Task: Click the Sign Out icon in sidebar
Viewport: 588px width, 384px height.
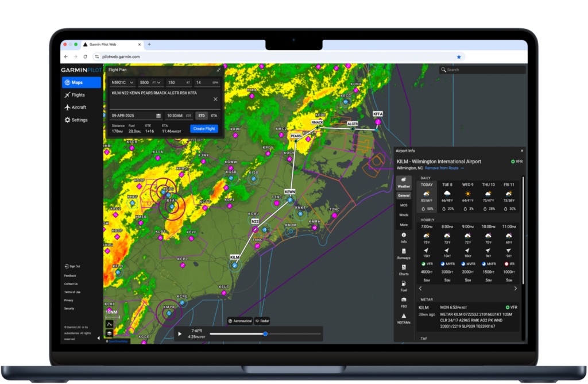Action: click(x=67, y=266)
